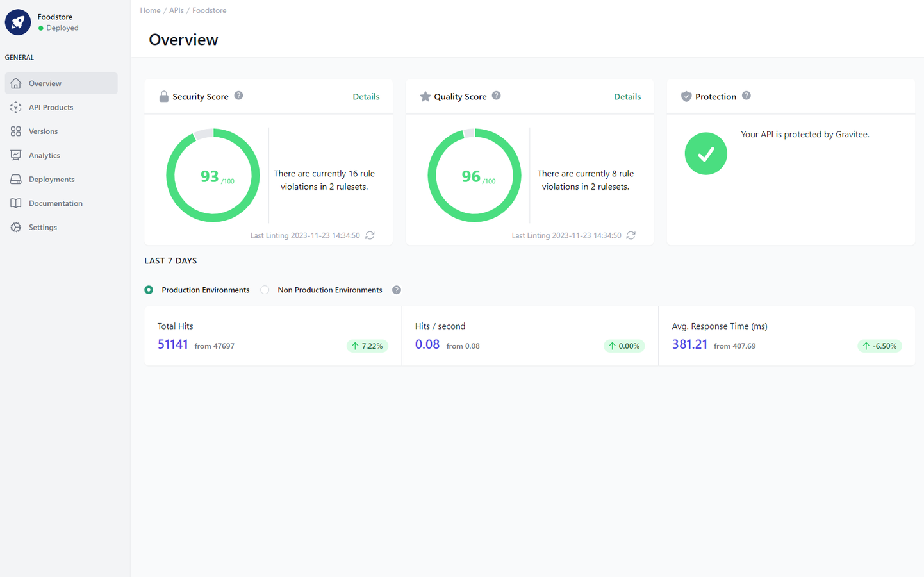The image size is (924, 577).
Task: Refresh the Security Score linting
Action: coord(370,235)
